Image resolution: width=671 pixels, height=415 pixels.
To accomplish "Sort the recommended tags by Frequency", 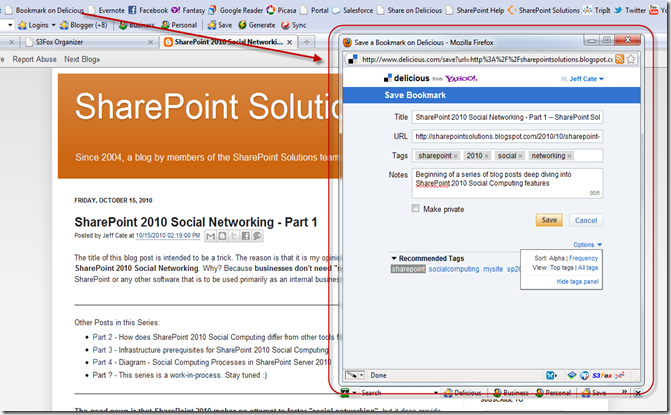I will 583,258.
